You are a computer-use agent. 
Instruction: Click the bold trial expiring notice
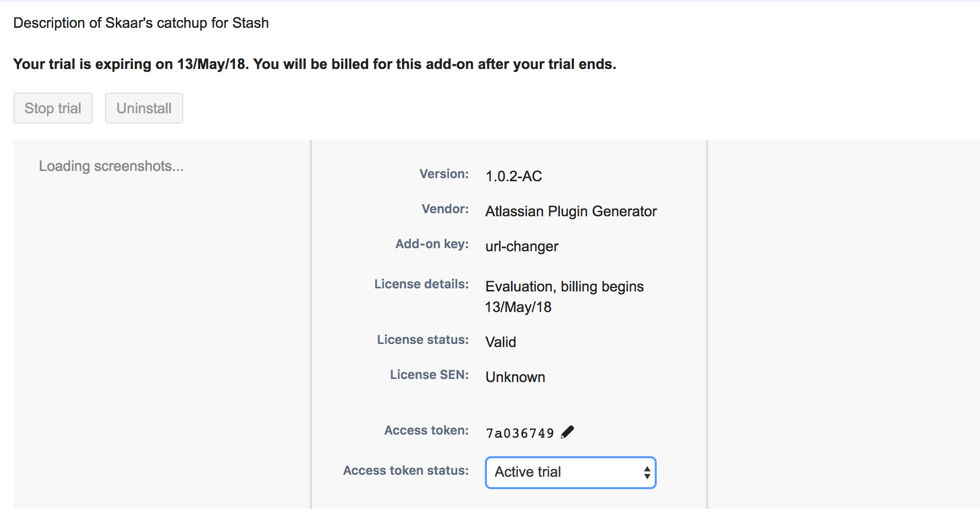pos(314,64)
